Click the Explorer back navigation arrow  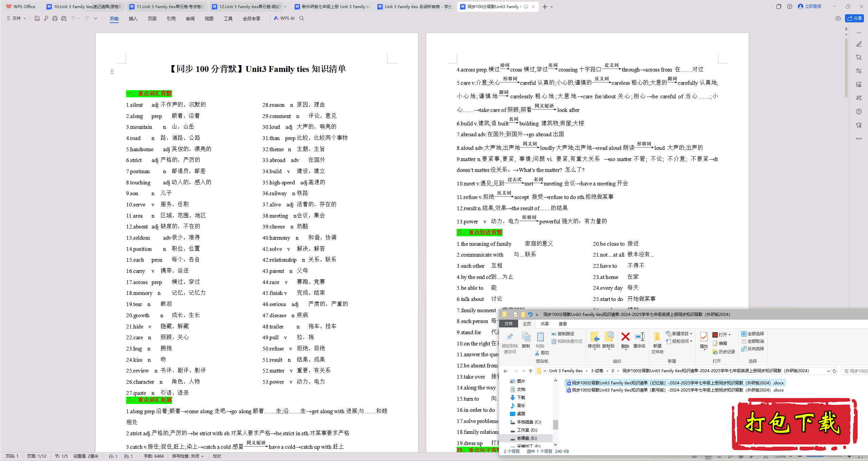(x=506, y=371)
